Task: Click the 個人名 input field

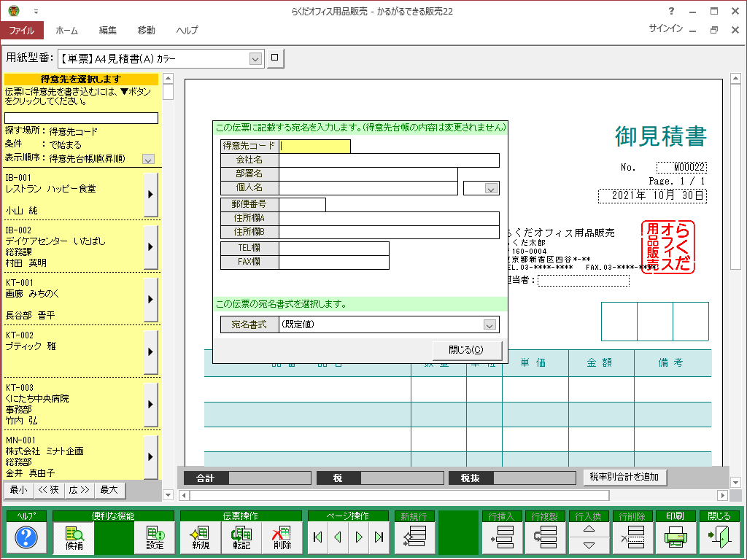Action: tap(368, 187)
